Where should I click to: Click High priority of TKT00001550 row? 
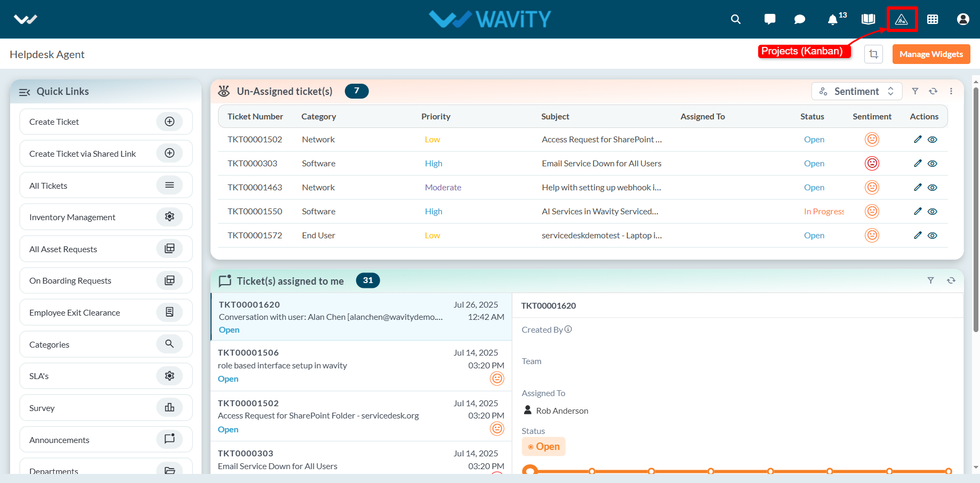point(433,212)
